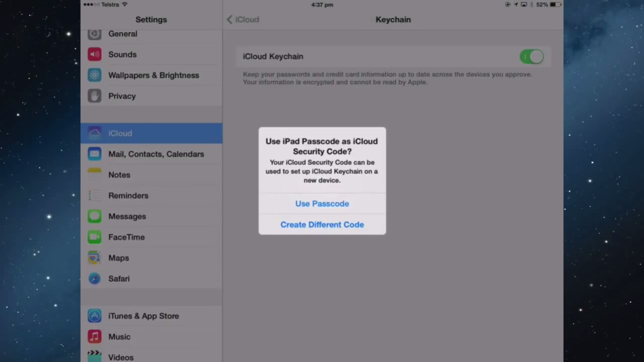This screenshot has width=644, height=362.
Task: Open the Safari compass icon
Action: click(x=95, y=279)
